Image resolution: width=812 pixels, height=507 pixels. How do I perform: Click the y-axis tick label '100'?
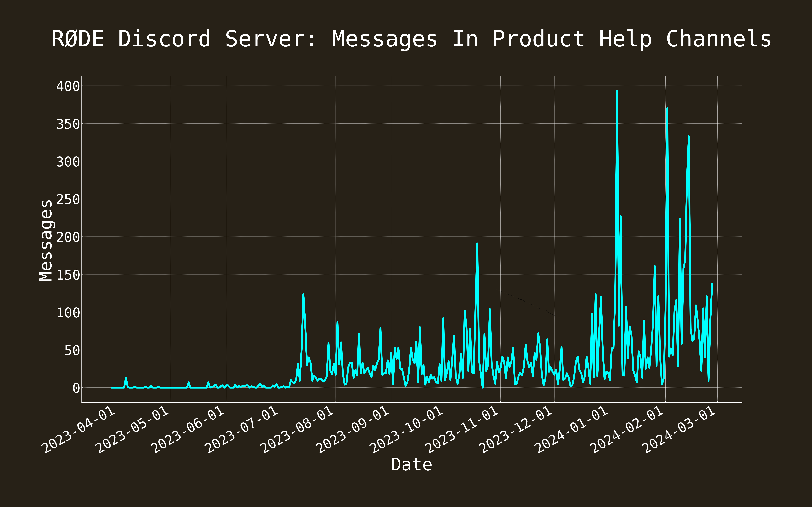coord(68,313)
